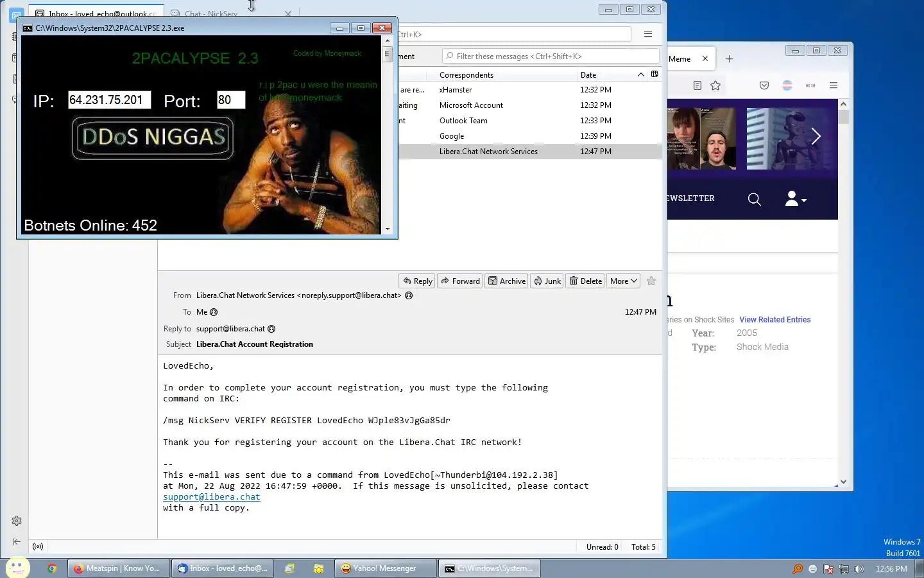Click the contact icon next to sender address
This screenshot has height=578, width=924.
tap(409, 295)
